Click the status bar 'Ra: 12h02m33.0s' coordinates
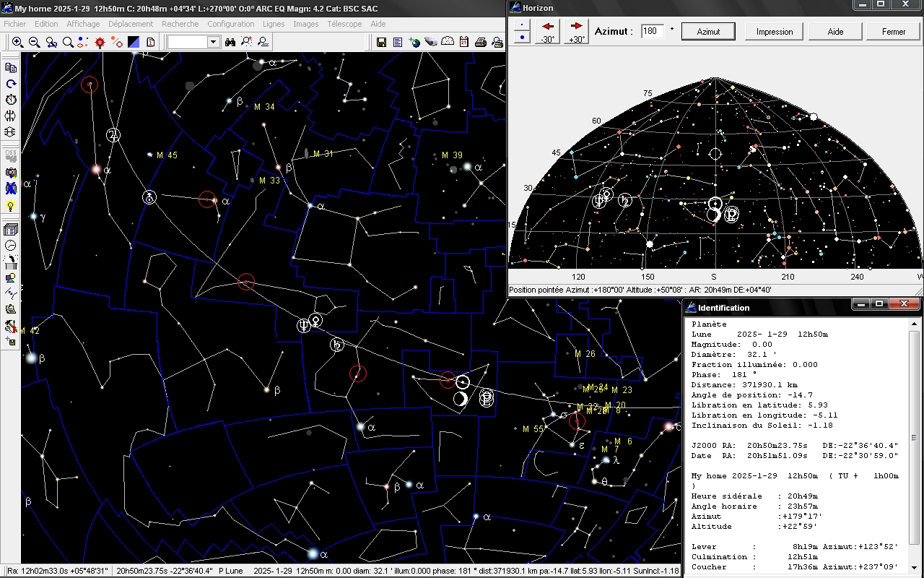This screenshot has height=578, width=924. click(57, 571)
